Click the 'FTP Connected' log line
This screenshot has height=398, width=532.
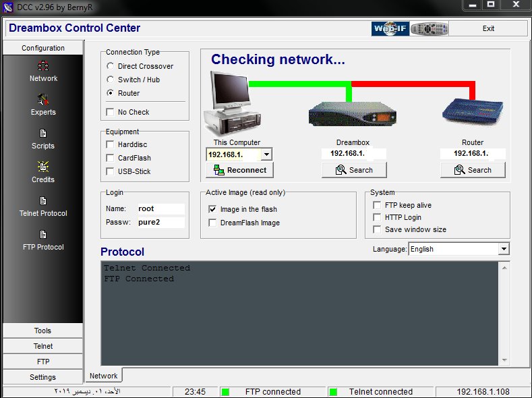(x=139, y=279)
